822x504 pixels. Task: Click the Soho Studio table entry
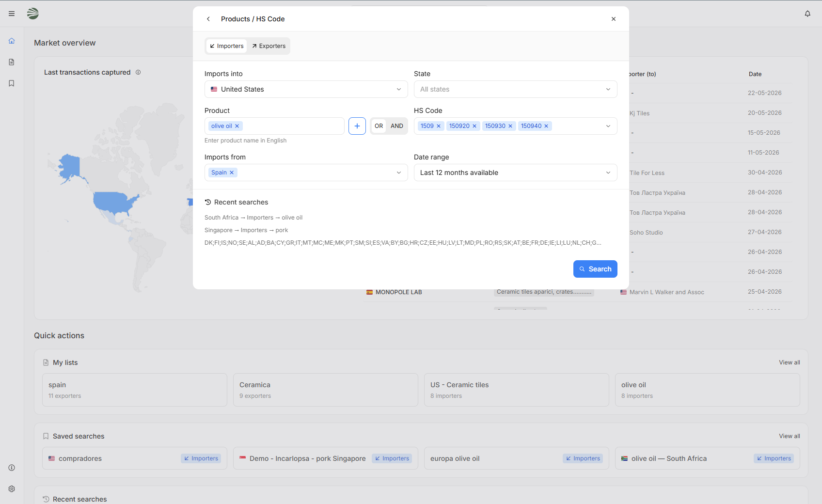click(x=646, y=233)
